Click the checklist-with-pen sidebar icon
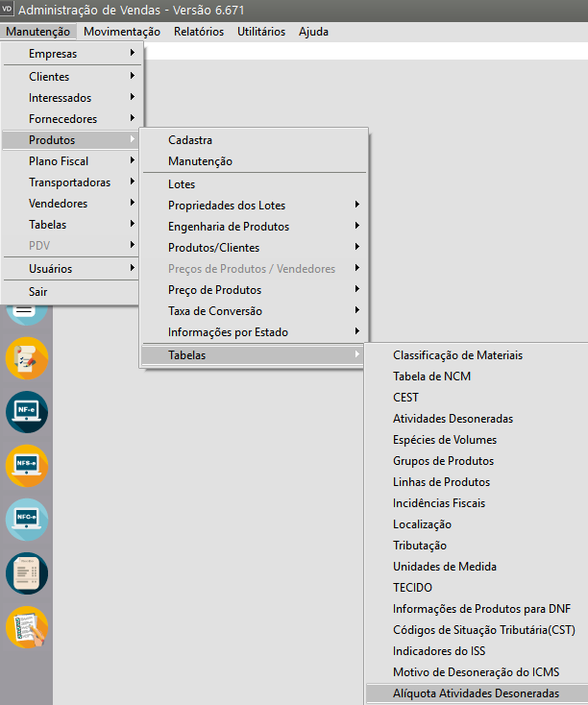The image size is (588, 705). click(26, 627)
